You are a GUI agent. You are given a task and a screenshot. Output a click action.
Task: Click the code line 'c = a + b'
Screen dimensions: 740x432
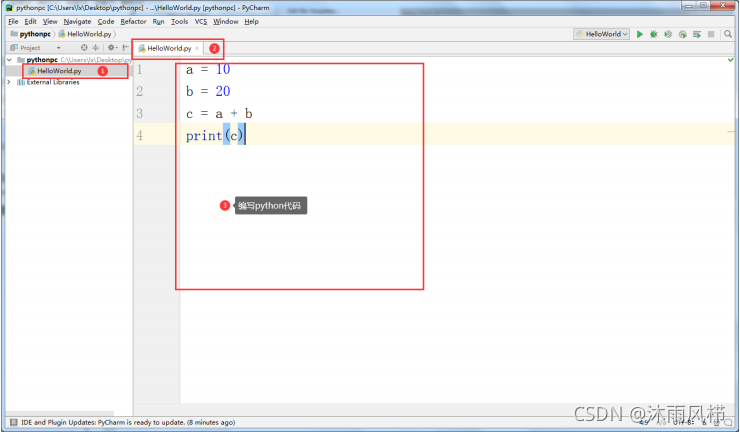click(x=219, y=114)
